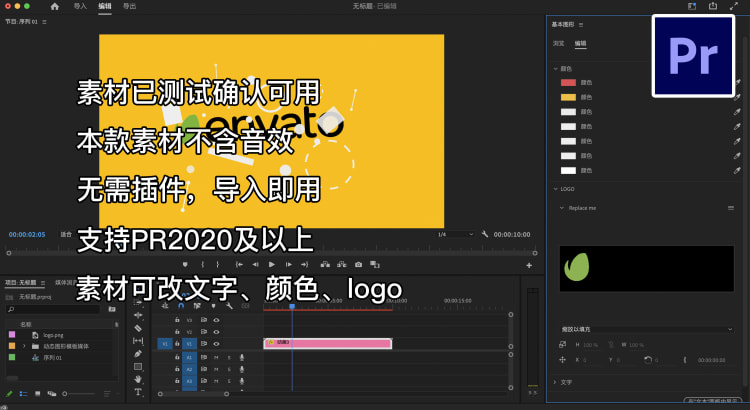
Task: Click the Extract button
Action: pyautogui.click(x=342, y=265)
